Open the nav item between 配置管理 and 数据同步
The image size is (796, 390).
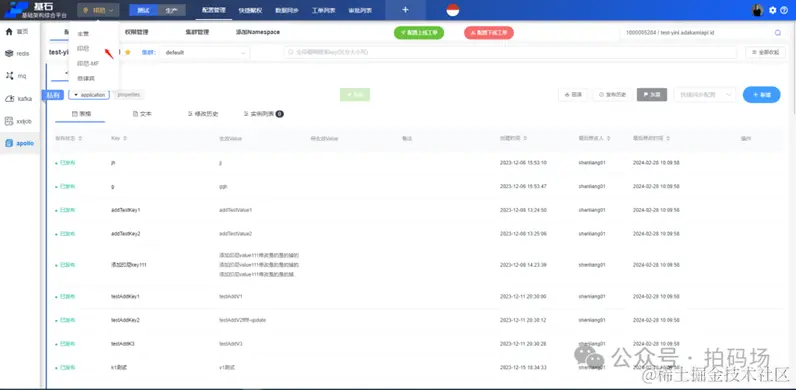pyautogui.click(x=250, y=10)
